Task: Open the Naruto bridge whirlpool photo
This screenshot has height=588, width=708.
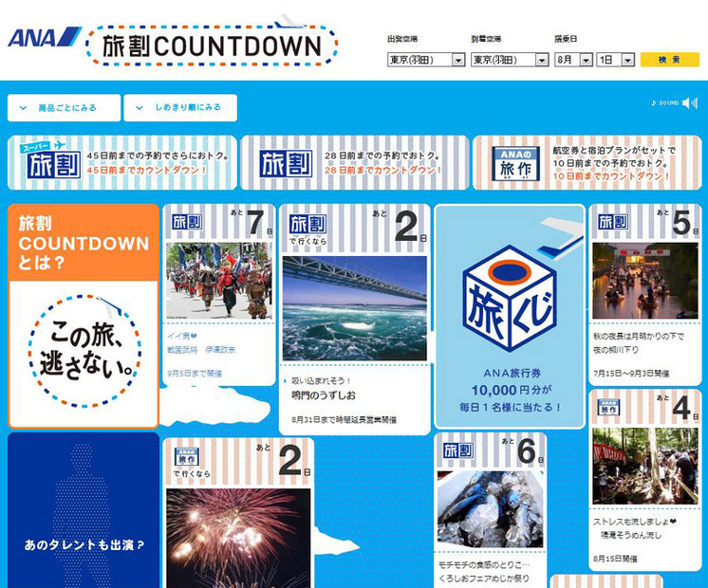Action: tap(354, 308)
